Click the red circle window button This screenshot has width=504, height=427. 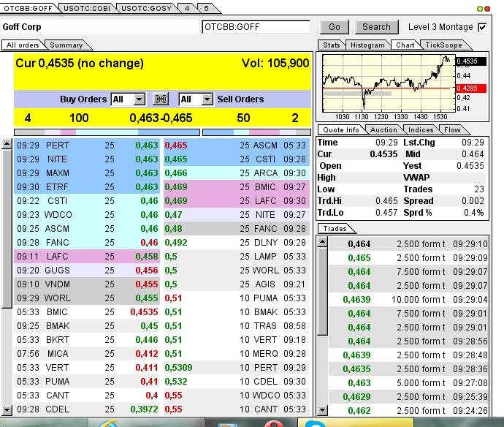(487, 9)
